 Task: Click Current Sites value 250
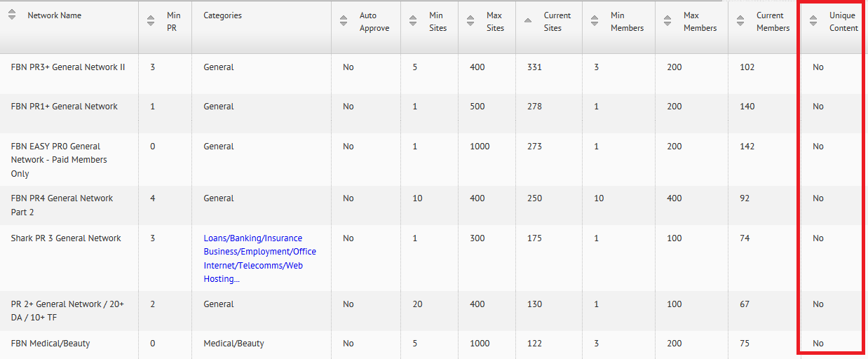[x=534, y=198]
